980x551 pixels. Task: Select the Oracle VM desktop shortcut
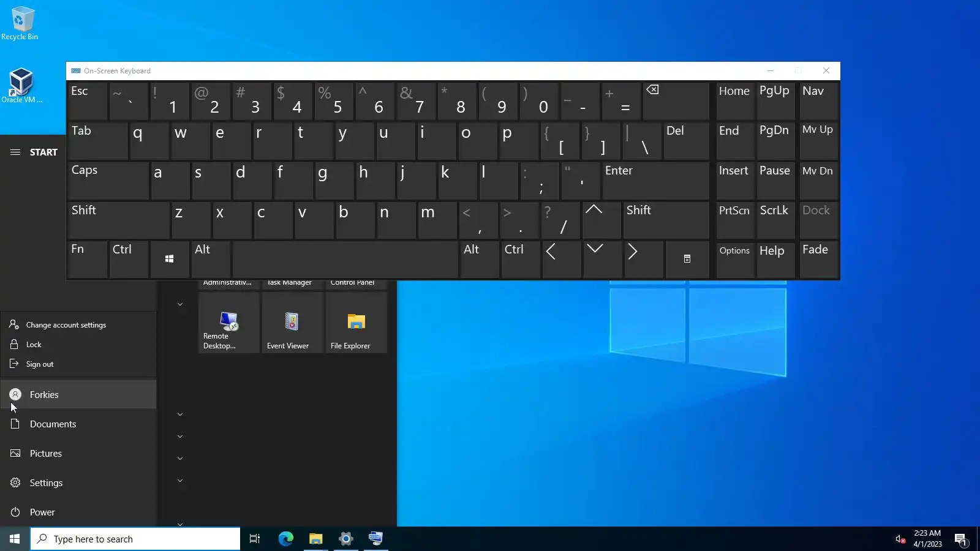click(x=21, y=86)
